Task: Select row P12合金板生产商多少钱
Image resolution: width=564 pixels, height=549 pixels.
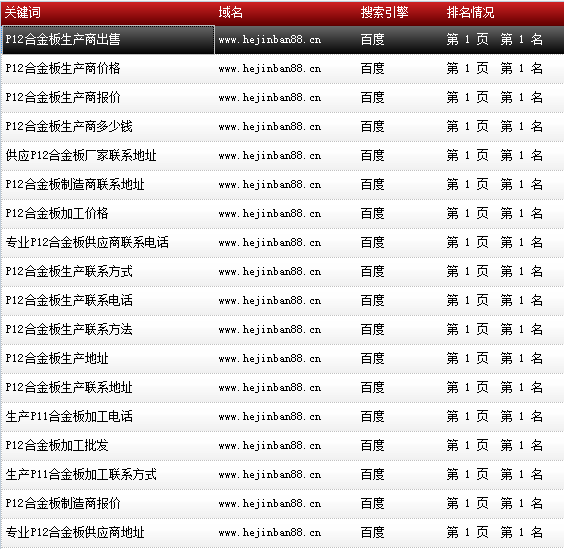Action: click(x=283, y=126)
